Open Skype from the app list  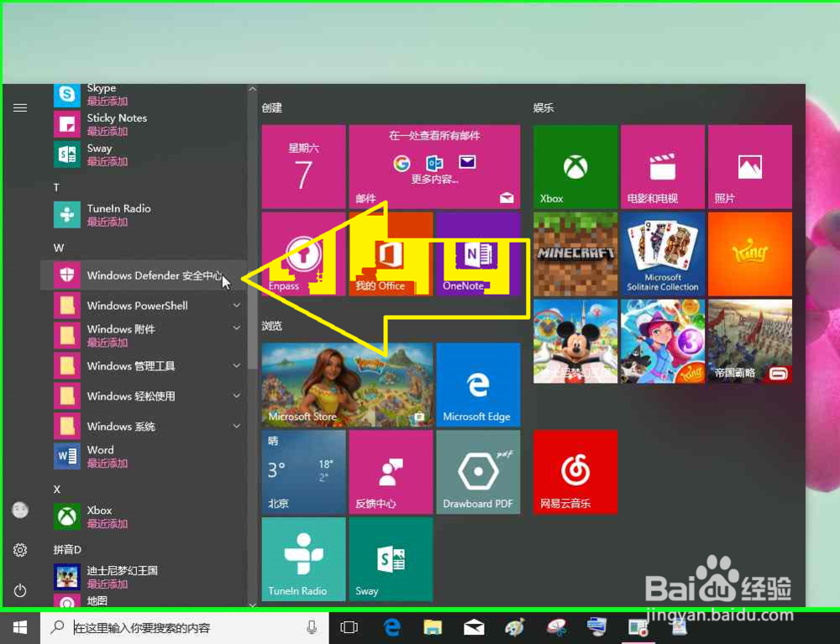144,95
